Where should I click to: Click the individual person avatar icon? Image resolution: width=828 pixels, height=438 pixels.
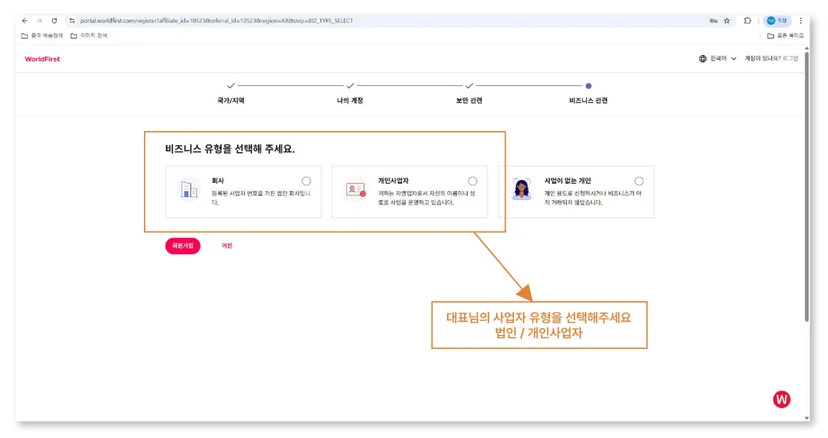click(x=522, y=189)
